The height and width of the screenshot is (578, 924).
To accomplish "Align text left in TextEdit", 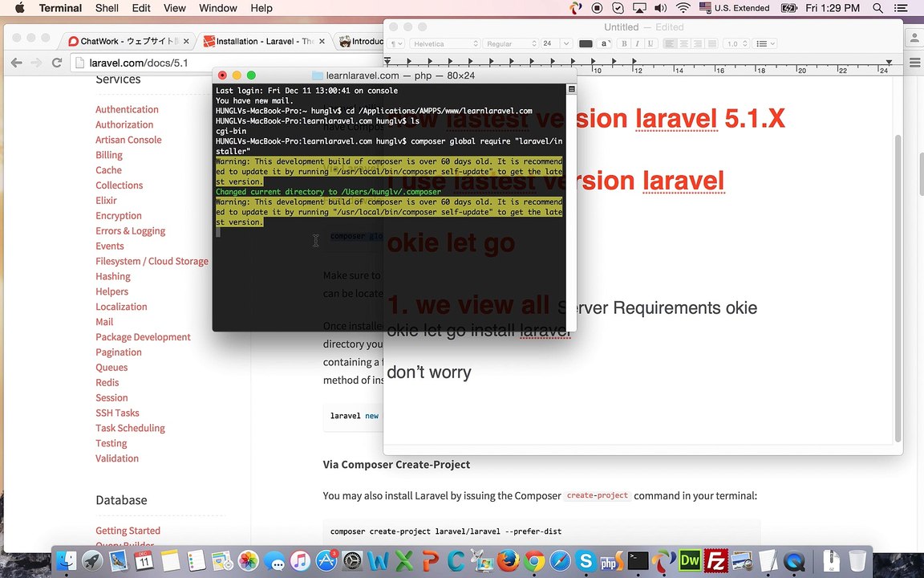I will (670, 43).
